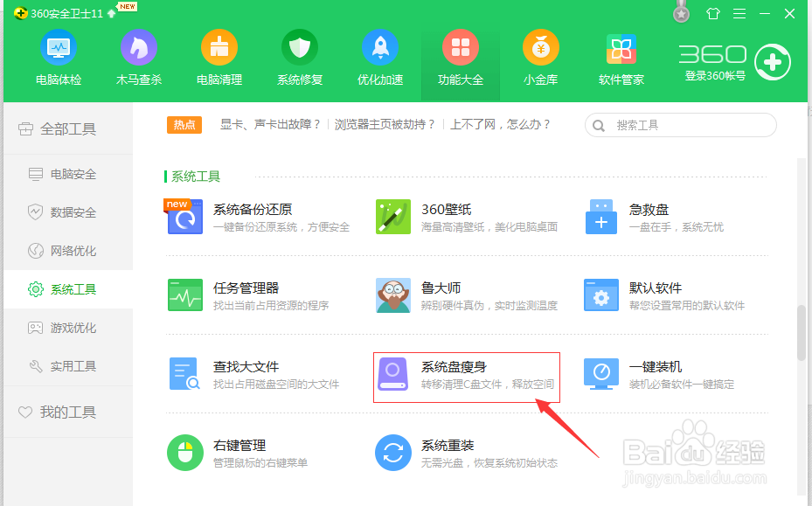This screenshot has width=812, height=506.
Task: Click the 任务管理器 title text
Action: pos(246,288)
